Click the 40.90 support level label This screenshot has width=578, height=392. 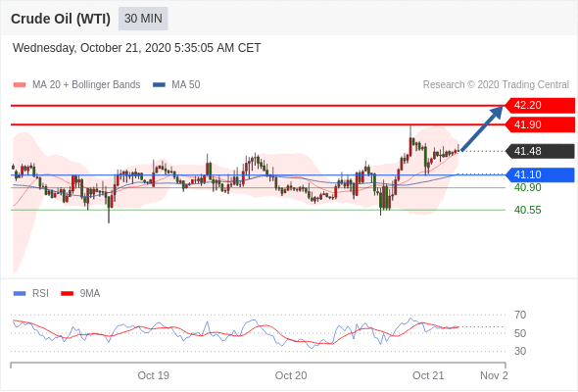[x=528, y=188]
